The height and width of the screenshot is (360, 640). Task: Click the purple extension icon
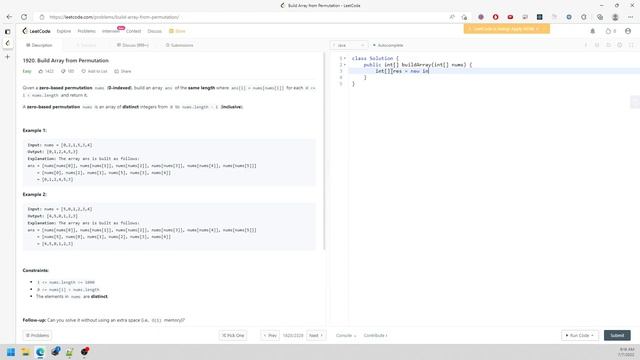click(481, 17)
